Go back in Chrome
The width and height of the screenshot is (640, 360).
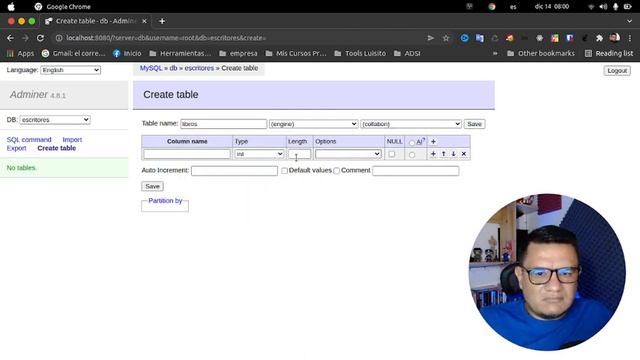(x=10, y=38)
